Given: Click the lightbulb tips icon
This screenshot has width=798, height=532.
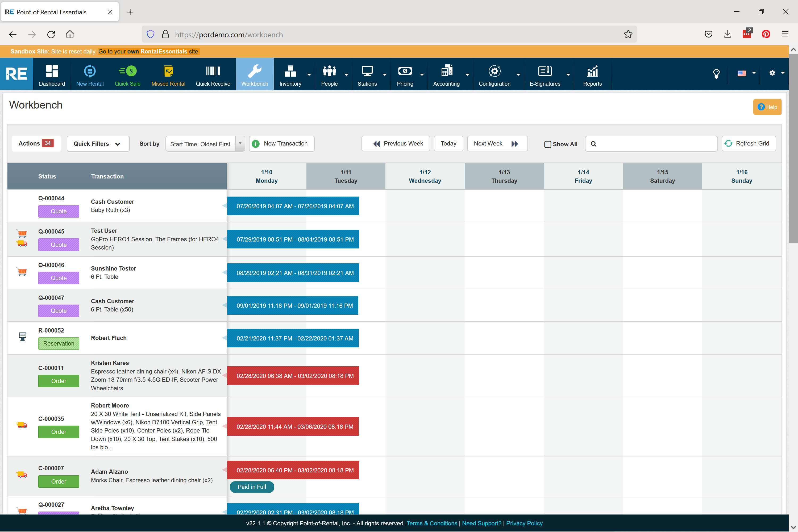Looking at the screenshot, I should 716,74.
